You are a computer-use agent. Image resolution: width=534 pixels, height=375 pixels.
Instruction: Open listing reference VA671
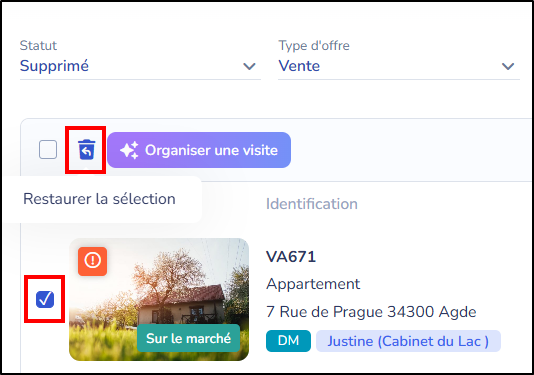[x=291, y=257]
